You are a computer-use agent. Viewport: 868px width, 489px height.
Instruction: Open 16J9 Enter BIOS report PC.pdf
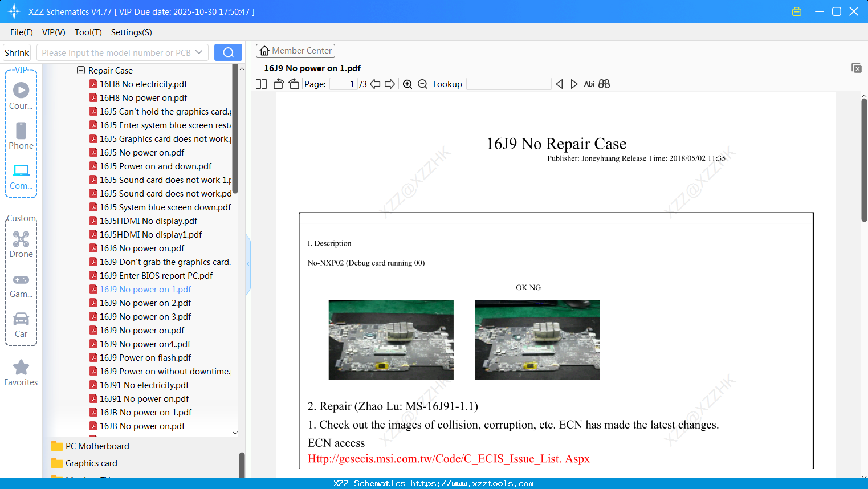coord(156,276)
